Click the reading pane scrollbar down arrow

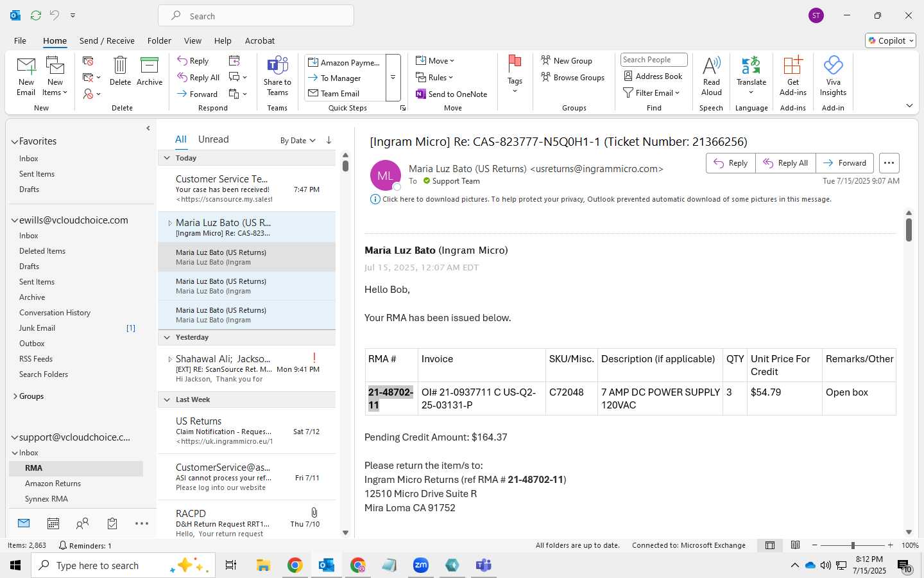[x=909, y=532]
